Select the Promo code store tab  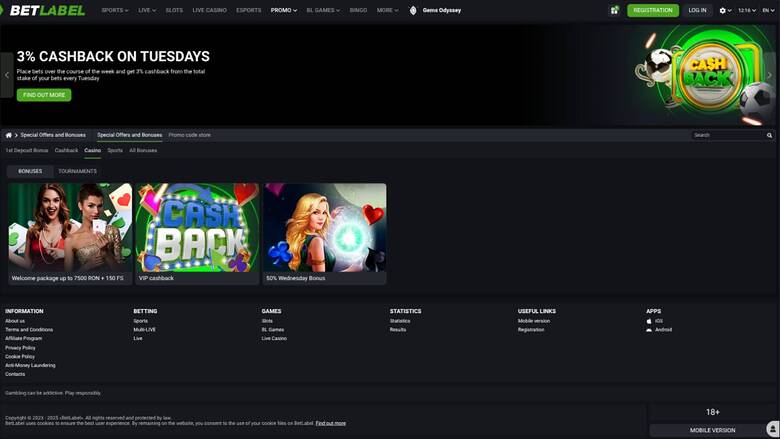[190, 135]
